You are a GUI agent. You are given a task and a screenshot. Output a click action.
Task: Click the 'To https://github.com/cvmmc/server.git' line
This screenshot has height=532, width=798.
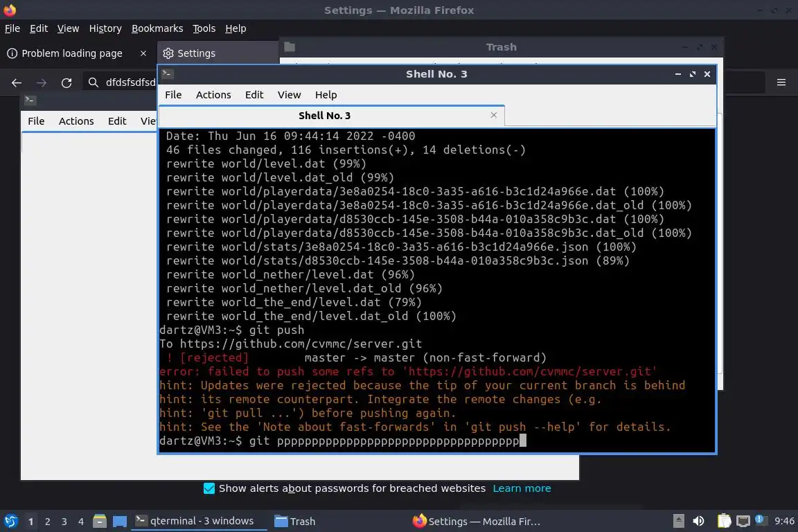point(291,344)
